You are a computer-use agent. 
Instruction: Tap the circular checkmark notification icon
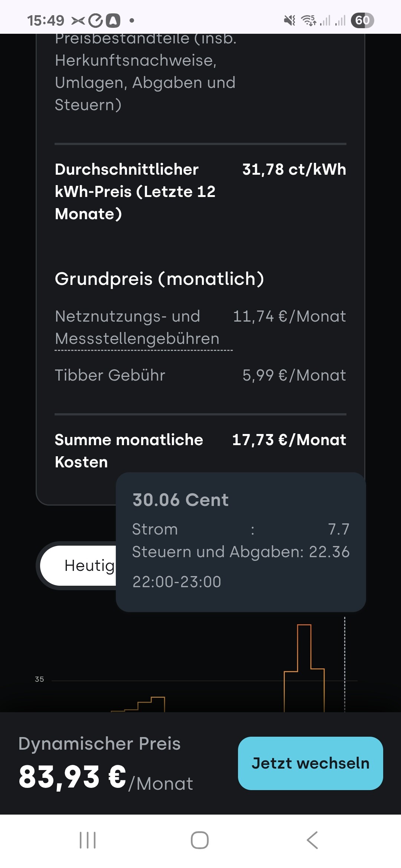96,20
